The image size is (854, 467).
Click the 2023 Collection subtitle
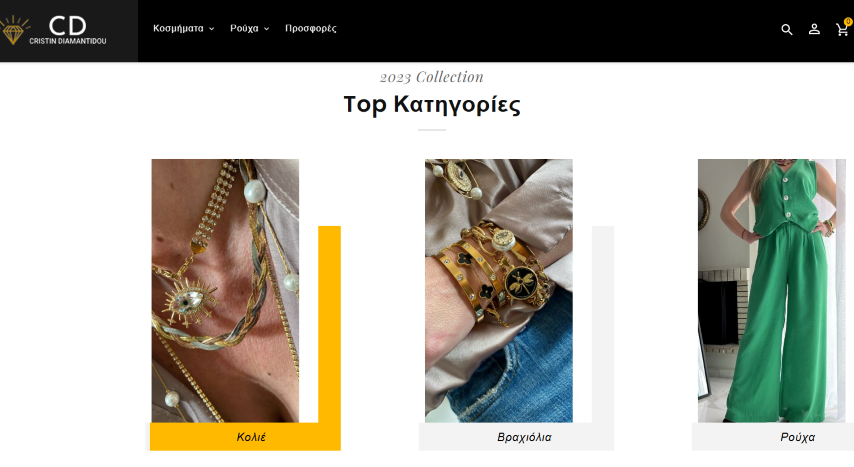point(431,77)
